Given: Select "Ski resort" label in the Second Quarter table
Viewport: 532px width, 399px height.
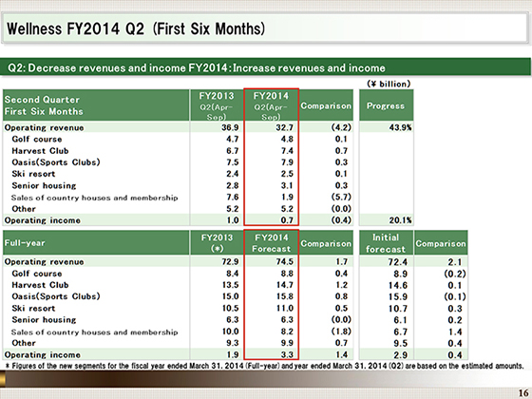Looking at the screenshot, I should [x=33, y=174].
